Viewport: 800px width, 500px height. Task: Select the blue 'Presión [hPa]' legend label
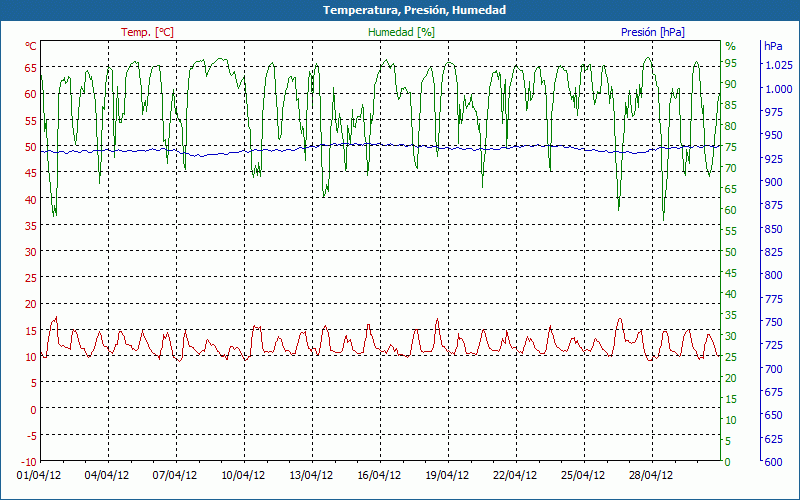point(653,32)
